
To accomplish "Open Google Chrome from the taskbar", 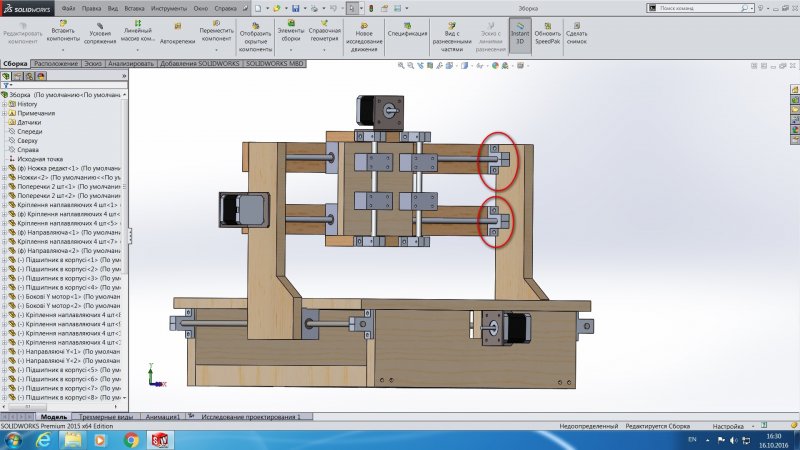I will click(131, 438).
